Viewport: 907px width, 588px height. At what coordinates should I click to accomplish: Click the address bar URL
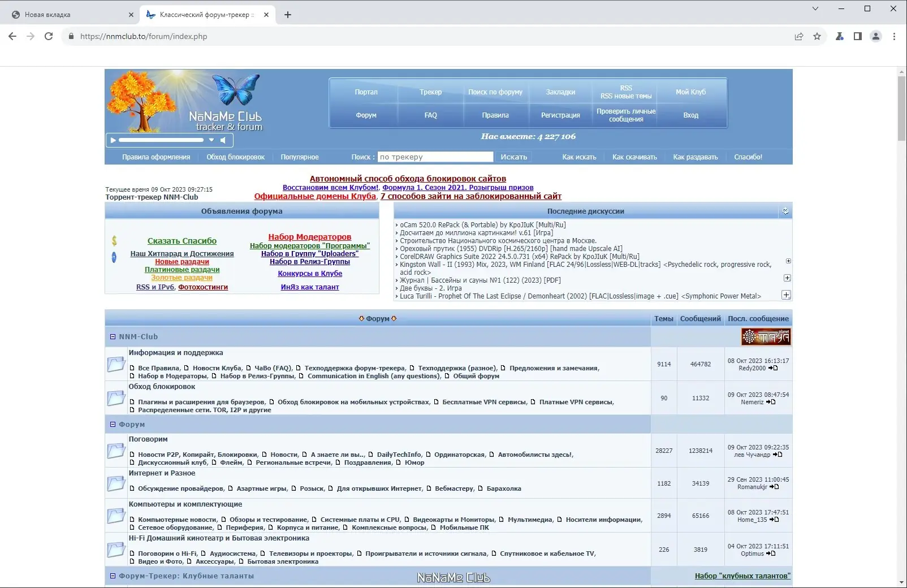(144, 36)
